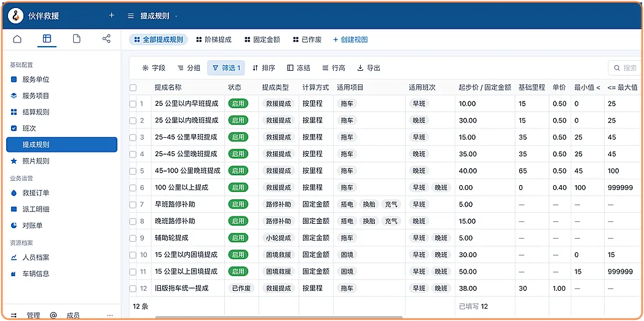Viewport: 644px width, 321px height.
Task: Open 人员档案 in the sidebar
Action: click(x=61, y=257)
